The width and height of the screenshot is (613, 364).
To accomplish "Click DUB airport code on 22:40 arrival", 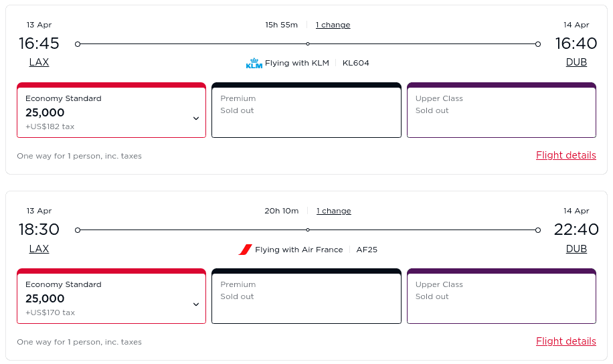I will click(576, 248).
